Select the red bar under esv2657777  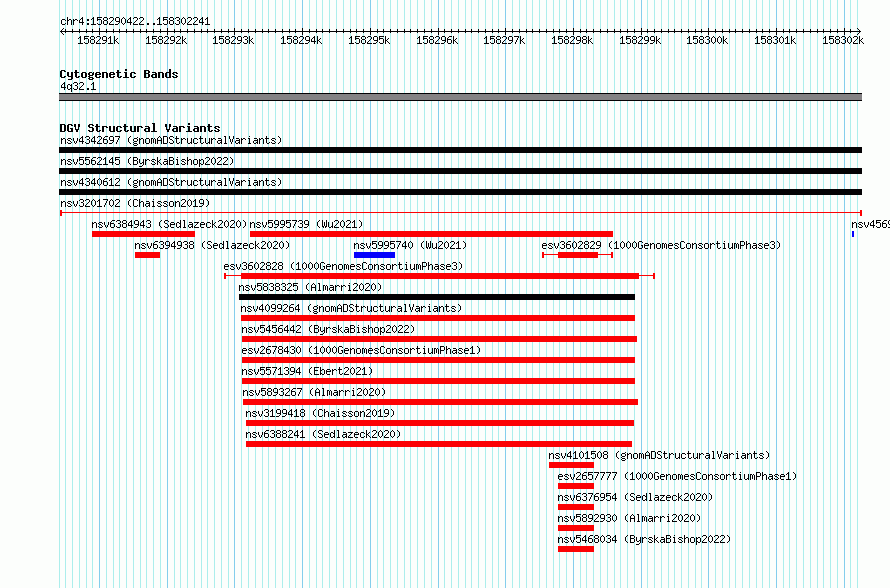[x=576, y=486]
